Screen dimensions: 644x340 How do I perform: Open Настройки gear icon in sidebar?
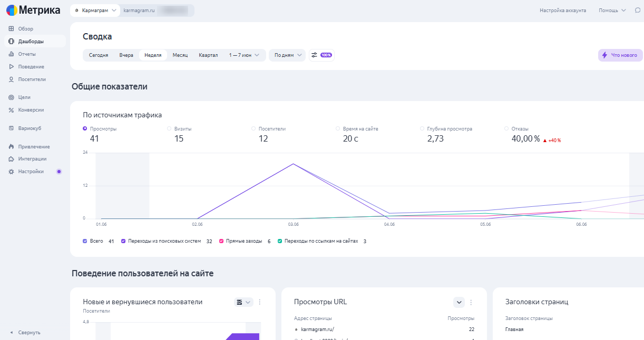point(12,172)
